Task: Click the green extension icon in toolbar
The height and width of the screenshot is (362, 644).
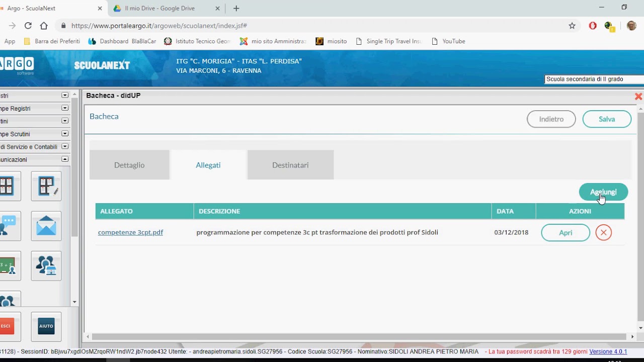Action: (609, 26)
